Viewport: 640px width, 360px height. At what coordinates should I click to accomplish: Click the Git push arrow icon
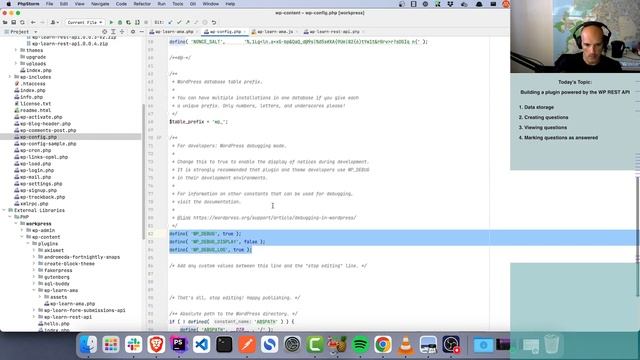(x=188, y=22)
